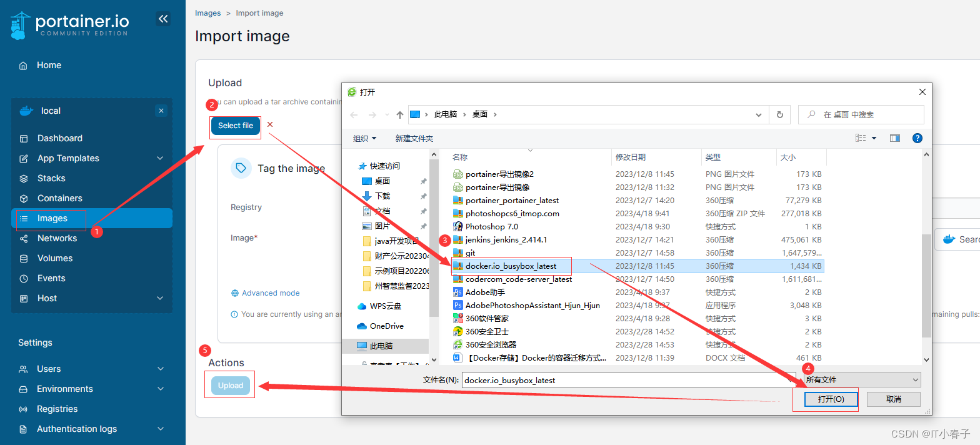Select AdobePhotoshopAssistant_Hjun_Hjun application
Image resolution: width=980 pixels, height=445 pixels.
point(532,306)
